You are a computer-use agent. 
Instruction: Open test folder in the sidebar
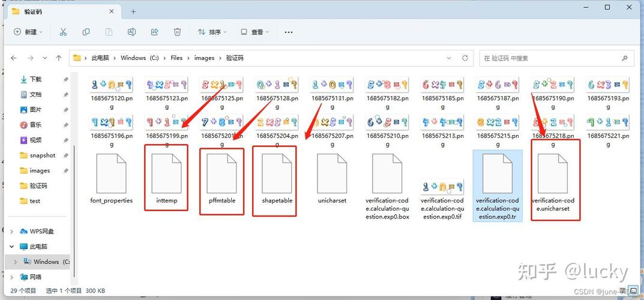35,200
